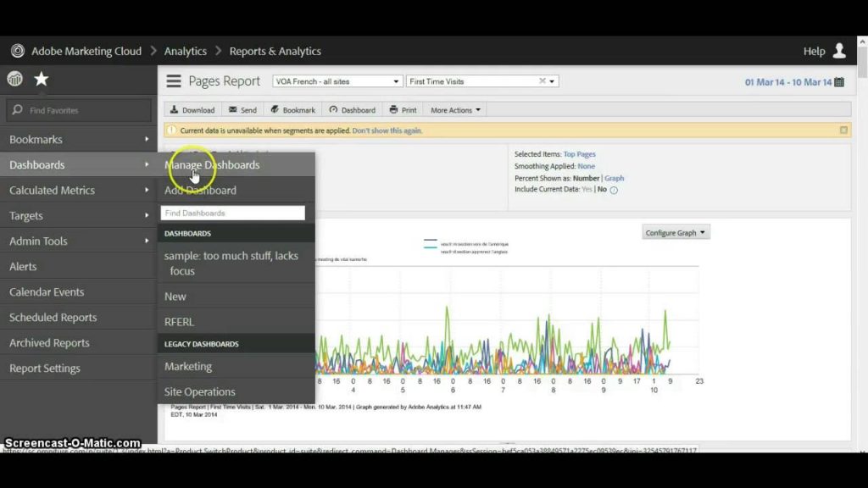Image resolution: width=868 pixels, height=488 pixels.
Task: Open the hamburger menu beside Pages Report
Action: tap(173, 80)
